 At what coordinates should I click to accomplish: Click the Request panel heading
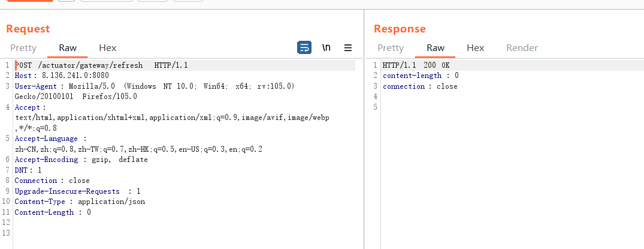pyautogui.click(x=28, y=29)
